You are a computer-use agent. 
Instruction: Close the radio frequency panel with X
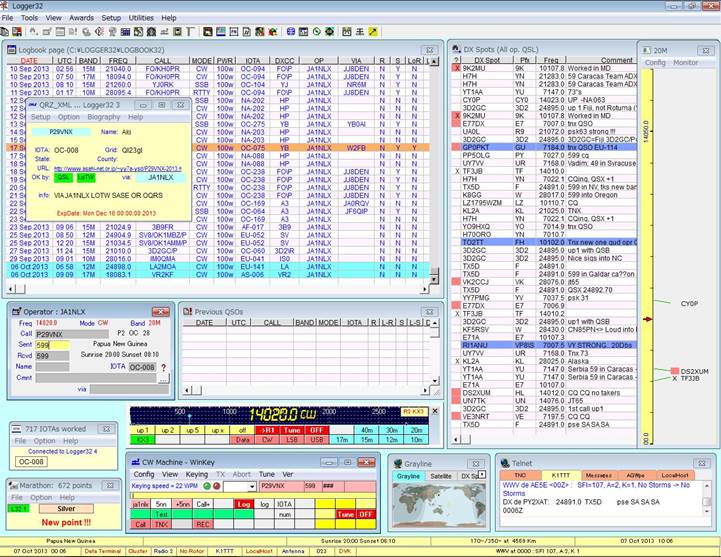coord(435,411)
